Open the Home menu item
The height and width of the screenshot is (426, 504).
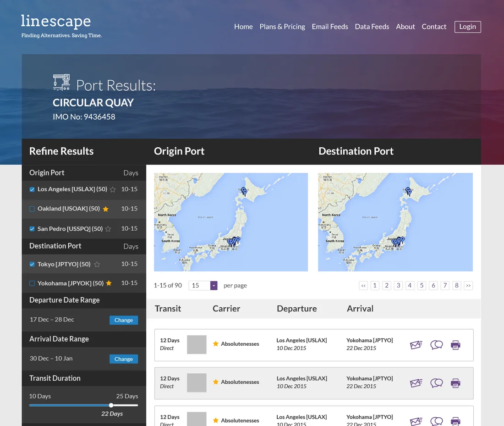tap(243, 27)
